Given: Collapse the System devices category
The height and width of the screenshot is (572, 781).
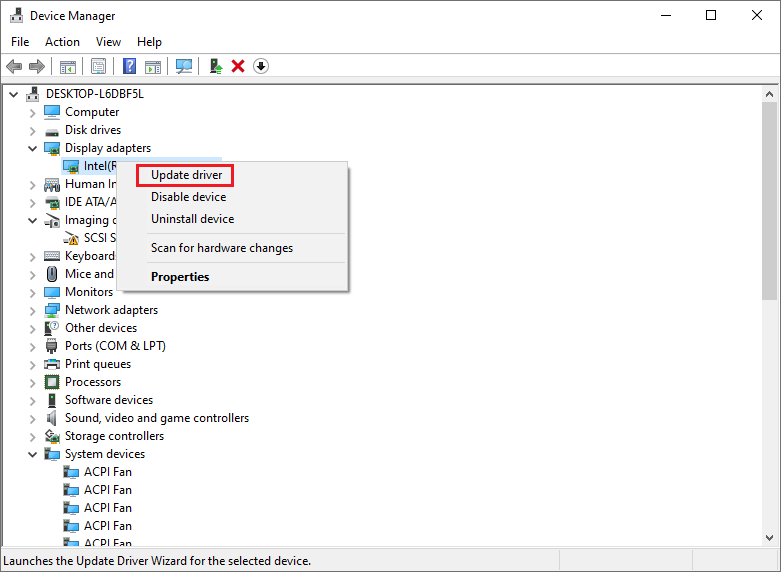Looking at the screenshot, I should pos(33,454).
